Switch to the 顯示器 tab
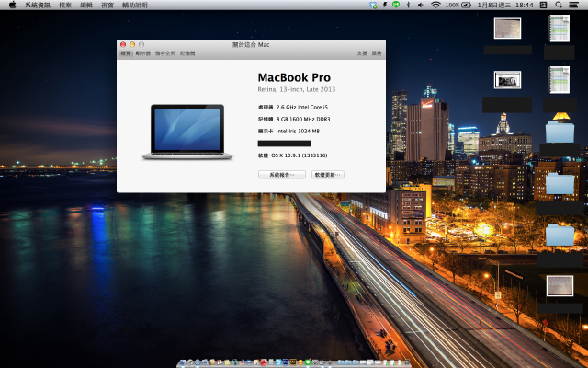 (143, 53)
